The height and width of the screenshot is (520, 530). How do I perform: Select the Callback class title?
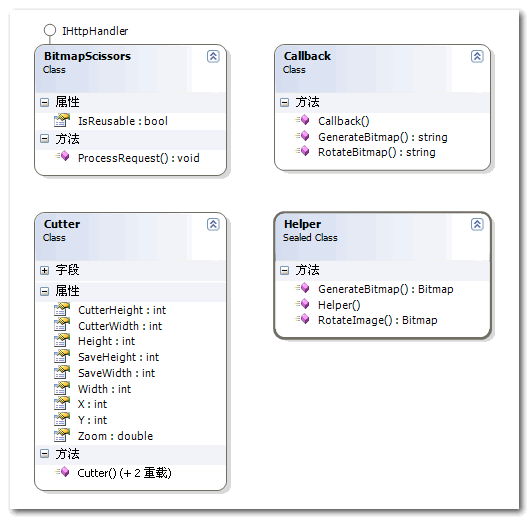pyautogui.click(x=307, y=56)
